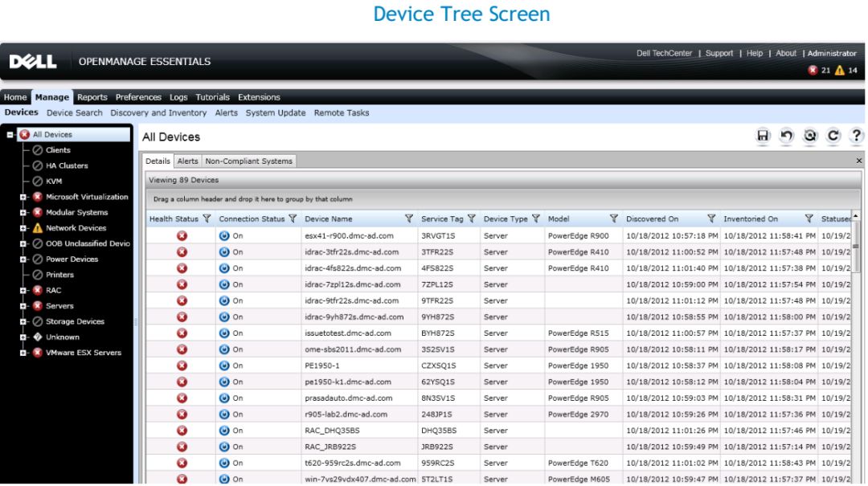Screen dimensions: 868x486
Task: Select the Details tab
Action: coord(158,161)
